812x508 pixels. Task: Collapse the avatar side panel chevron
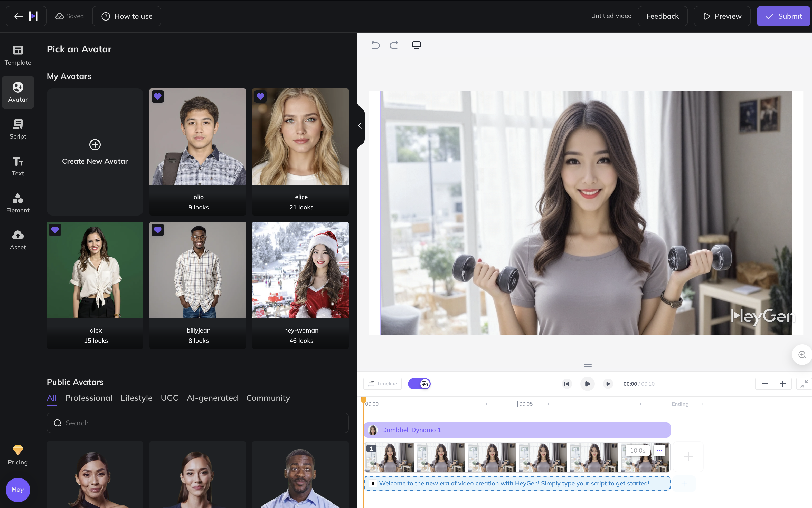(x=360, y=126)
